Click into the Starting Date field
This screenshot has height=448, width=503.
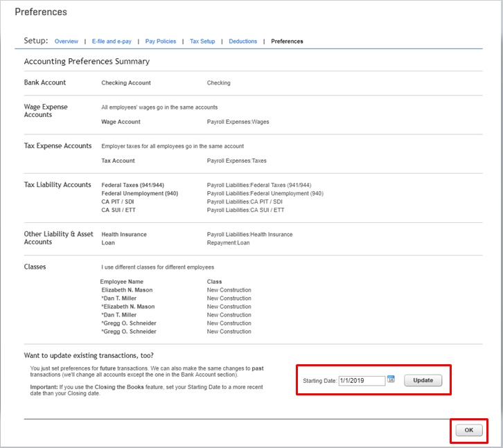361,381
